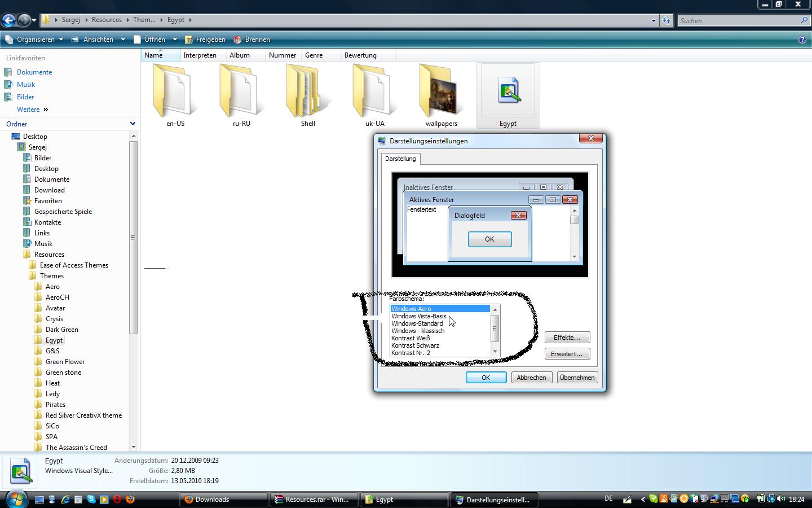Select The Assassin's Creed folder in tree
812x508 pixels.
(76, 448)
